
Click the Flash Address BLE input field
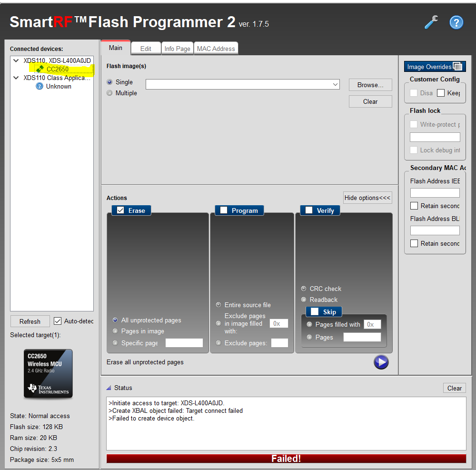(435, 230)
